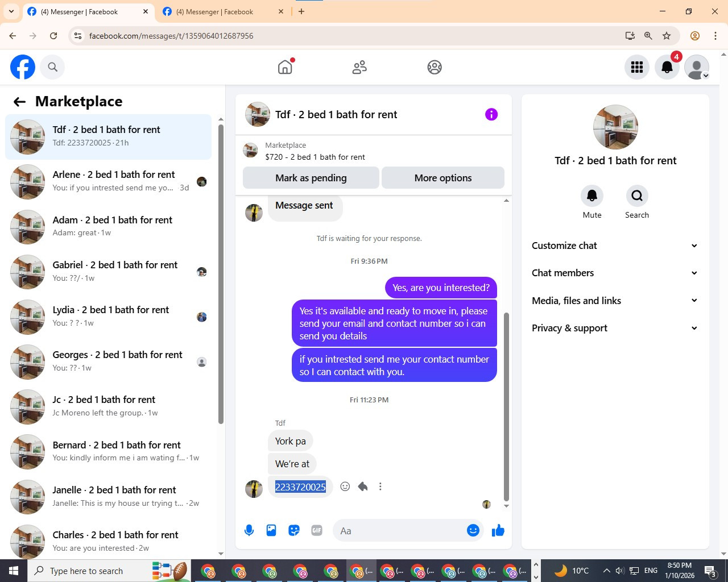Open Georges 2 bed 1 bath conversation
This screenshot has height=582, width=728.
[108, 361]
